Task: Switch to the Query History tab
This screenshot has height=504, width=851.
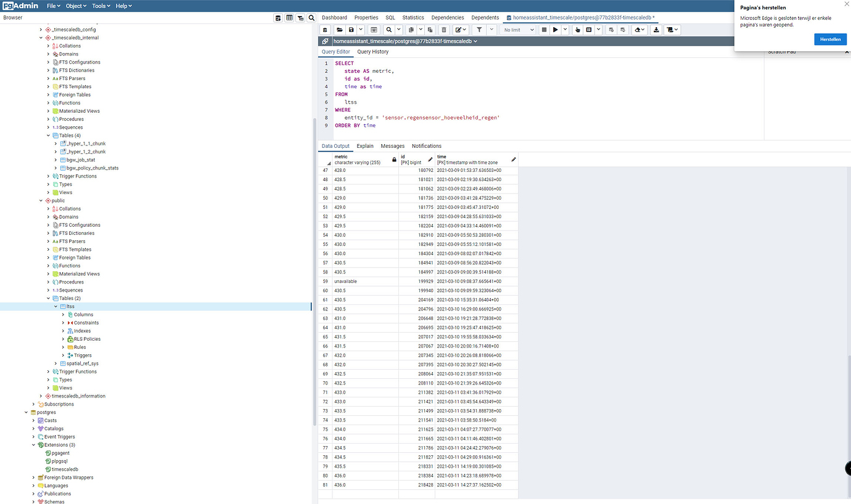Action: pos(372,52)
